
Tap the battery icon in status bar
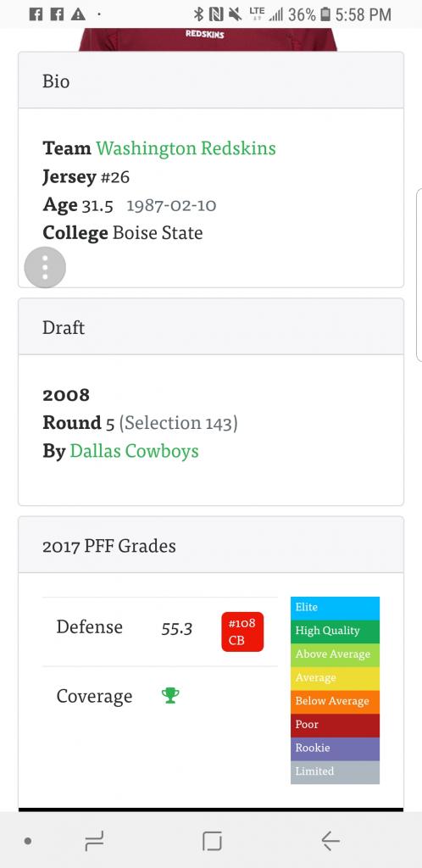tap(325, 14)
